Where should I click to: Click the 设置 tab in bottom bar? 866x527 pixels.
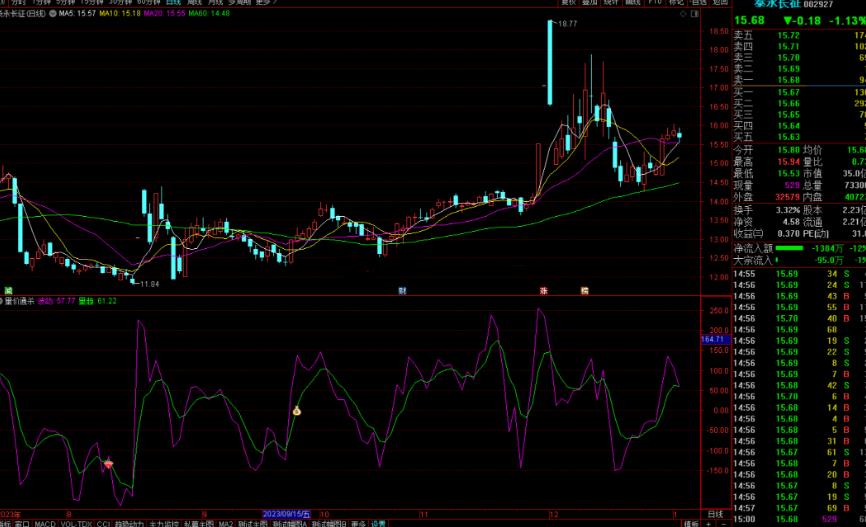378,523
